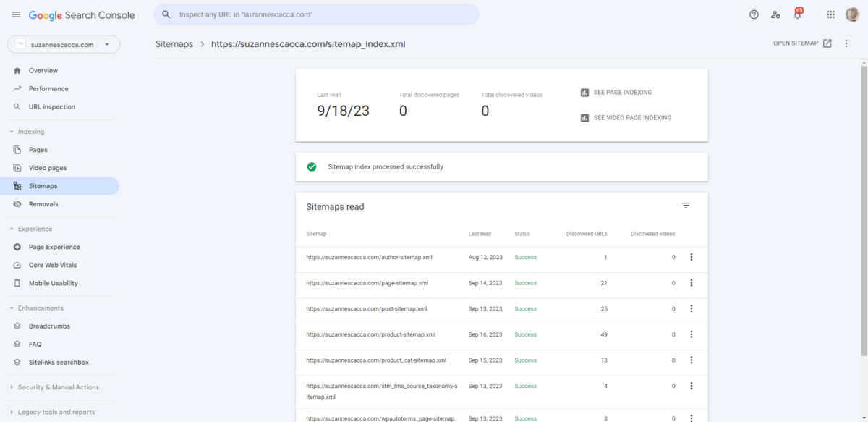868x422 pixels.
Task: Select the stm_lms_course_taxonomy sitemap URL
Action: pyautogui.click(x=382, y=392)
